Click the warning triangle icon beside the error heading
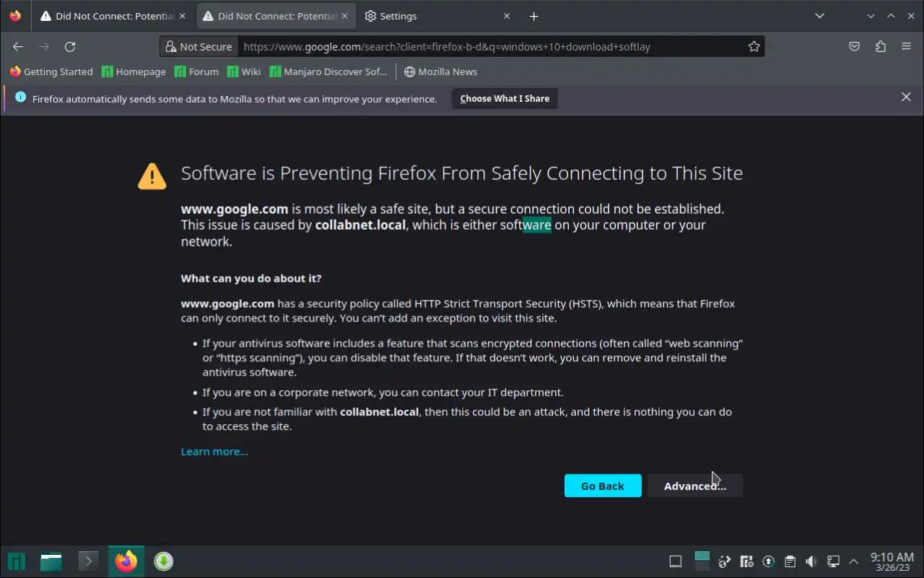The height and width of the screenshot is (578, 924). pyautogui.click(x=152, y=176)
